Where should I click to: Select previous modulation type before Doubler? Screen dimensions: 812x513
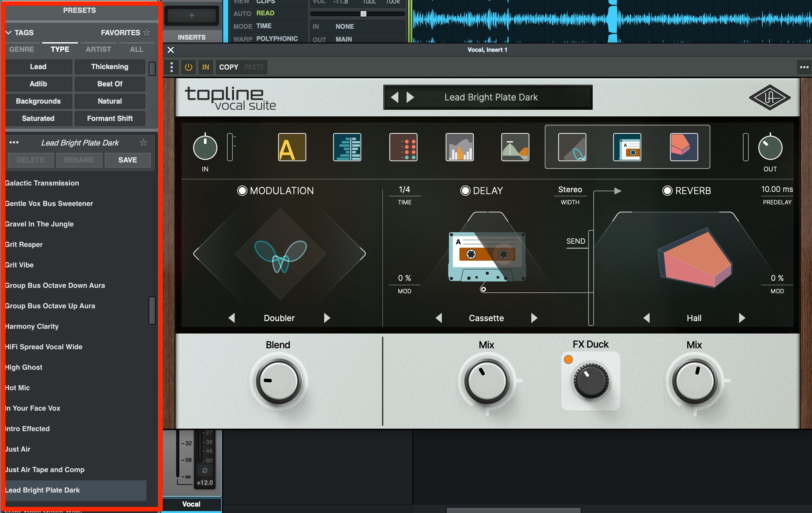pyautogui.click(x=232, y=318)
